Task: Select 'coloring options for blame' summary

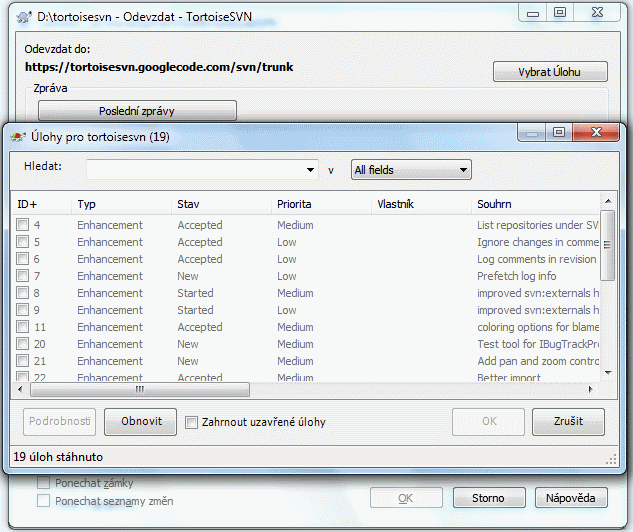Action: point(538,327)
